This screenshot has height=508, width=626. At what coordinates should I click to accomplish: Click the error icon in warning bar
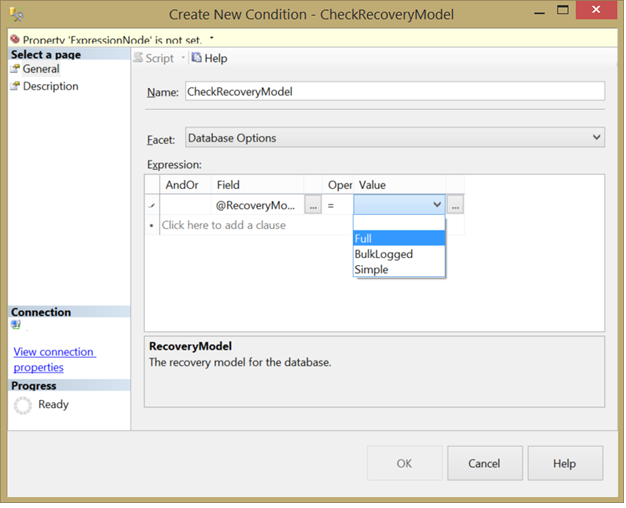[15, 39]
